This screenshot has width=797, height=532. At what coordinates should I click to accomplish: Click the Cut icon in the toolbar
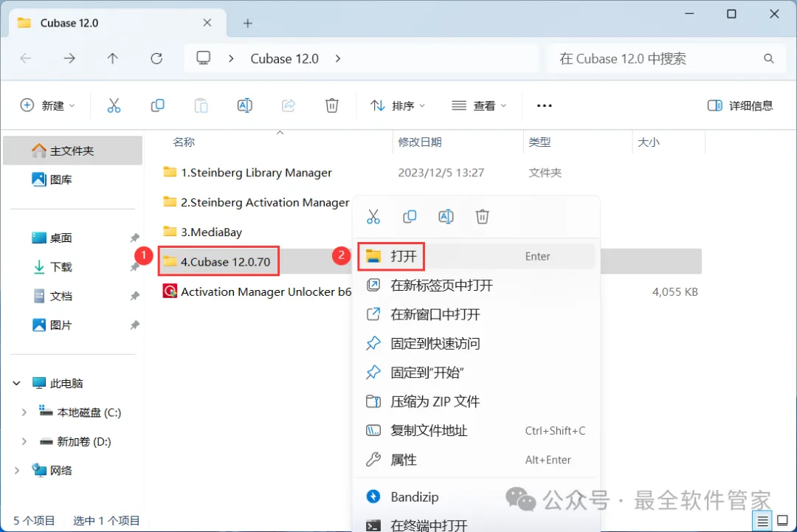click(114, 106)
